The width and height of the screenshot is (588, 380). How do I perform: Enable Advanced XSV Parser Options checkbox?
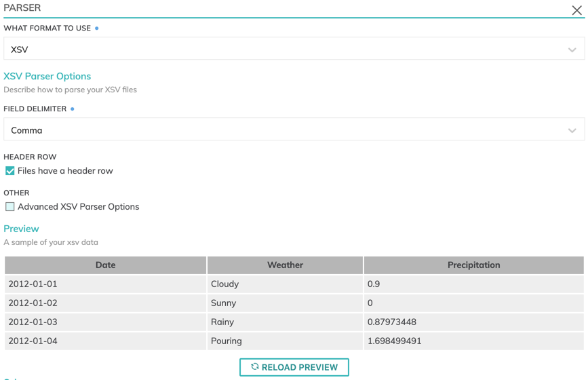point(9,207)
